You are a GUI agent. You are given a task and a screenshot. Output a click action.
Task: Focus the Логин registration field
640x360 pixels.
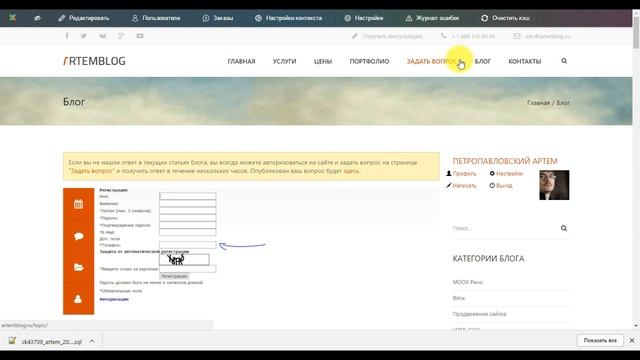[x=188, y=211]
